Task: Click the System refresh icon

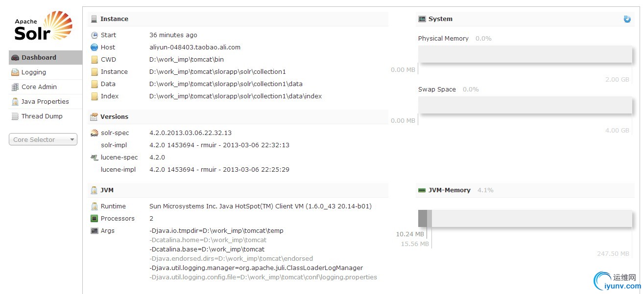Action: 627,19
